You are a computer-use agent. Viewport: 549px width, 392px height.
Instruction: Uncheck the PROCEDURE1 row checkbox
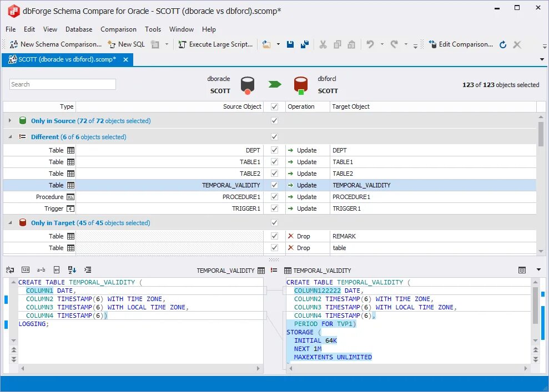point(274,197)
